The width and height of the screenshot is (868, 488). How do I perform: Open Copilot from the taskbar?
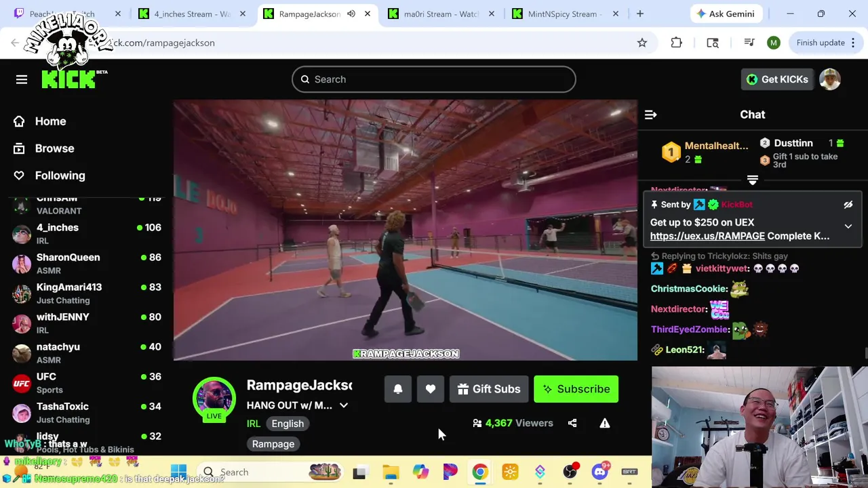[x=420, y=472]
